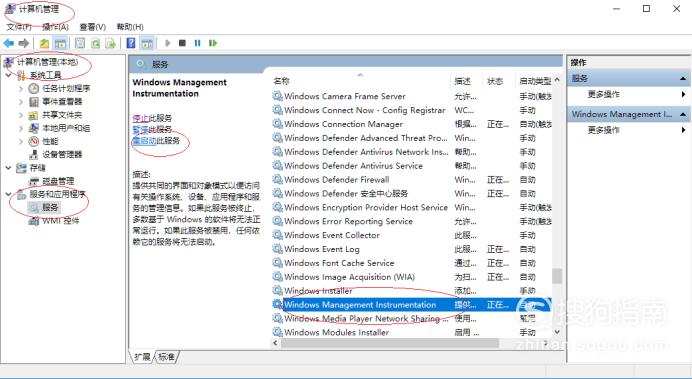Viewport: 692px width, 379px height.
Task: Sort by the 启动类型 column header
Action: [535, 81]
